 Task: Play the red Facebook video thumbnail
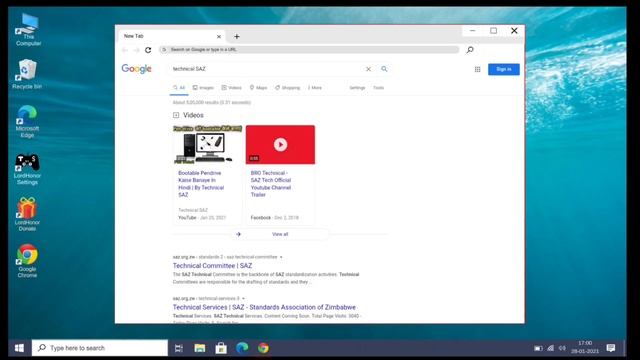[x=280, y=144]
